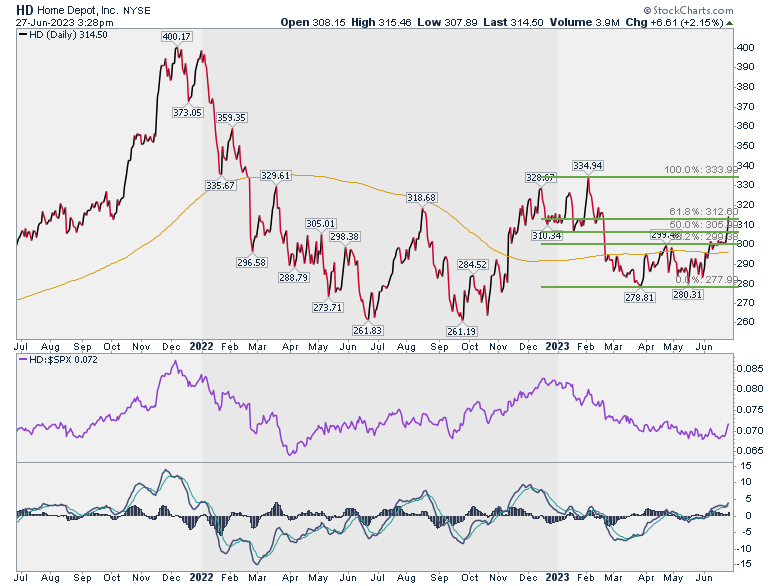The width and height of the screenshot is (780, 586).
Task: Click the 0.0%: 277.99 Fibonacci label
Action: click(706, 280)
